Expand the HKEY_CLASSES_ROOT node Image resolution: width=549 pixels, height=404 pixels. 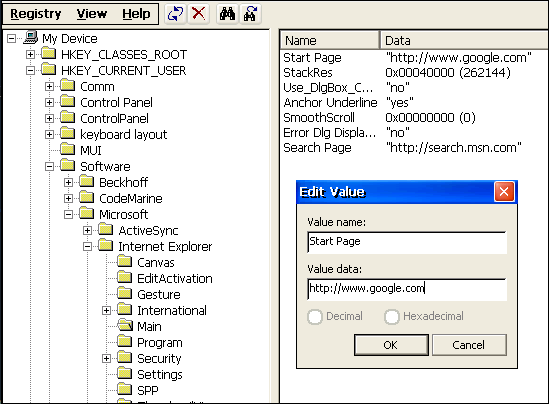click(x=30, y=54)
